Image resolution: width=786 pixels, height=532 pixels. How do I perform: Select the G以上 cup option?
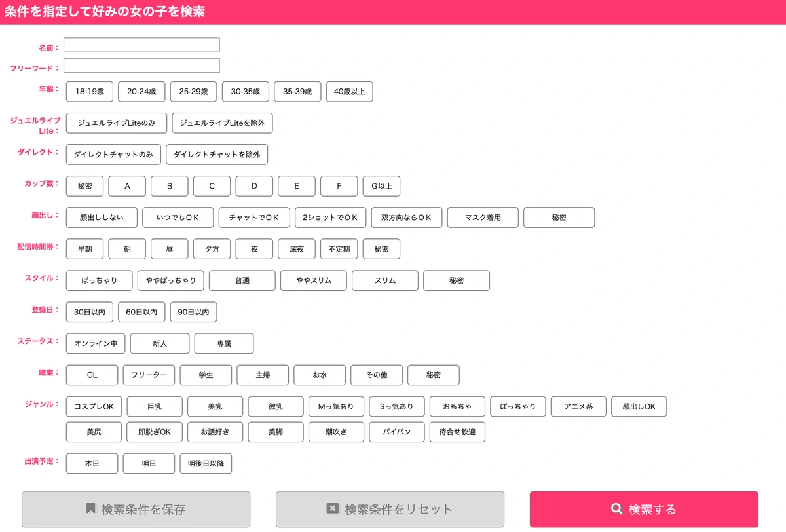coord(382,186)
